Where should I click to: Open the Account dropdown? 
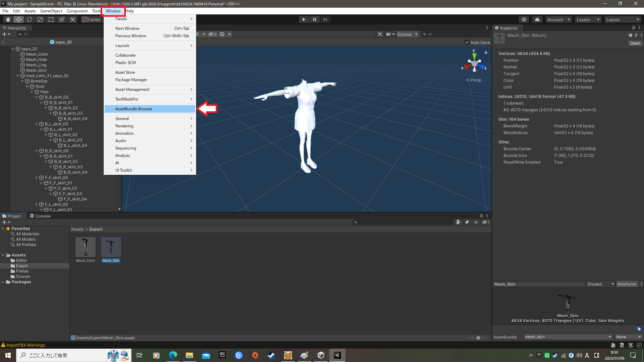tap(558, 19)
